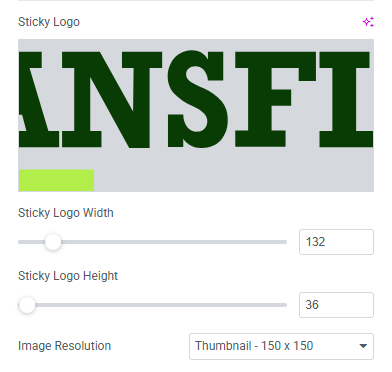Click the lime green bar in logo preview

56,180
